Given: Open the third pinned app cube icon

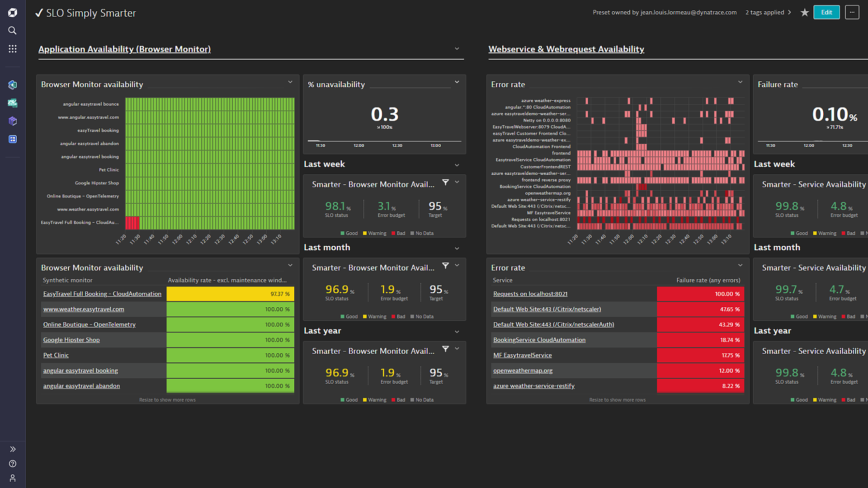Looking at the screenshot, I should coord(13,121).
